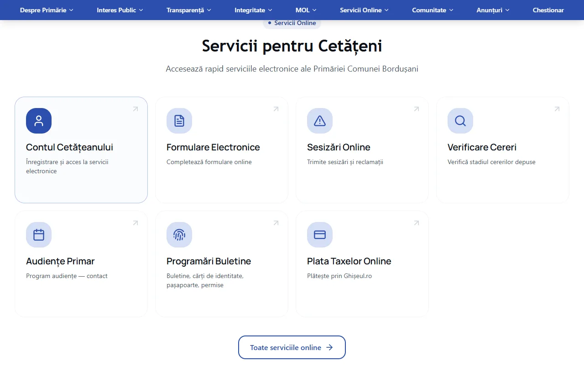Click text 'Verifică stadiul cererilor depuse'

(491, 162)
